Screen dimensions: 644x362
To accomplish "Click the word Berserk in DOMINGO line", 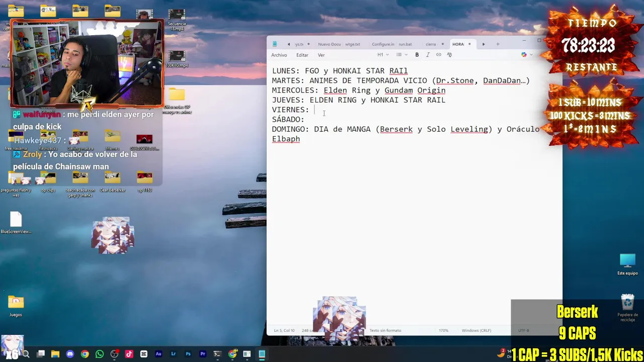I will coord(396,129).
